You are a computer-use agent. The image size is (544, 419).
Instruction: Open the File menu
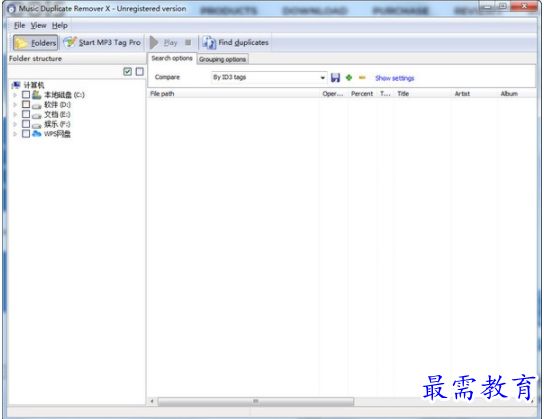click(19, 25)
